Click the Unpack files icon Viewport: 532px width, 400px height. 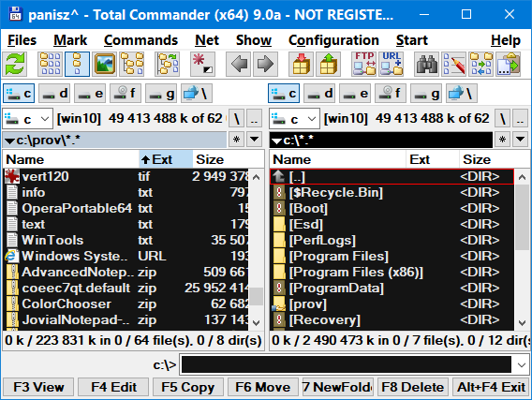(x=328, y=64)
